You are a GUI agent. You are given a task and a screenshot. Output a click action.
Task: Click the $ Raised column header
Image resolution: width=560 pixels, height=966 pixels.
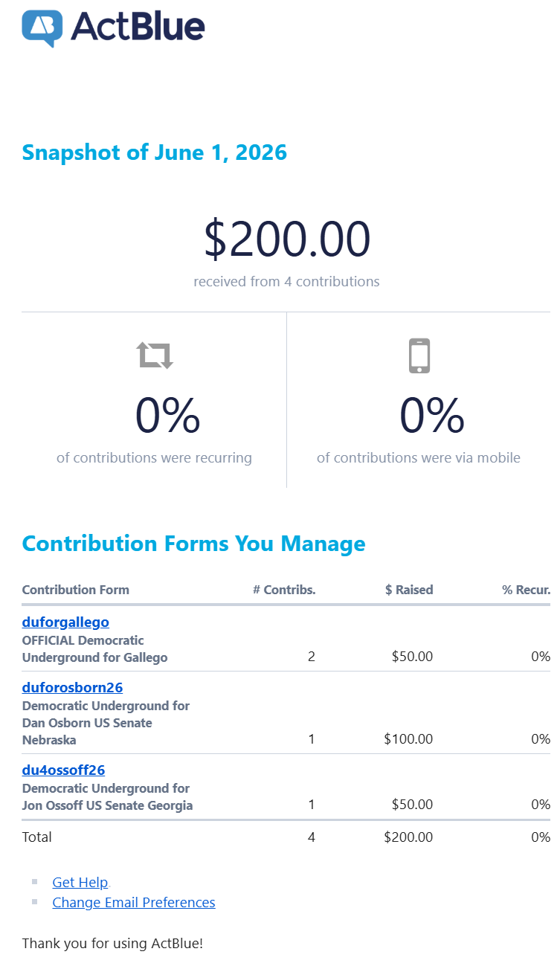click(409, 590)
